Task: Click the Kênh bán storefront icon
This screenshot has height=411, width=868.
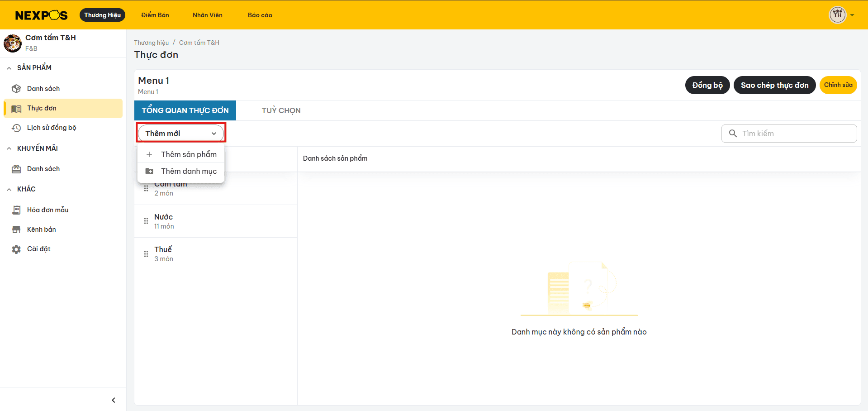Action: [x=16, y=229]
